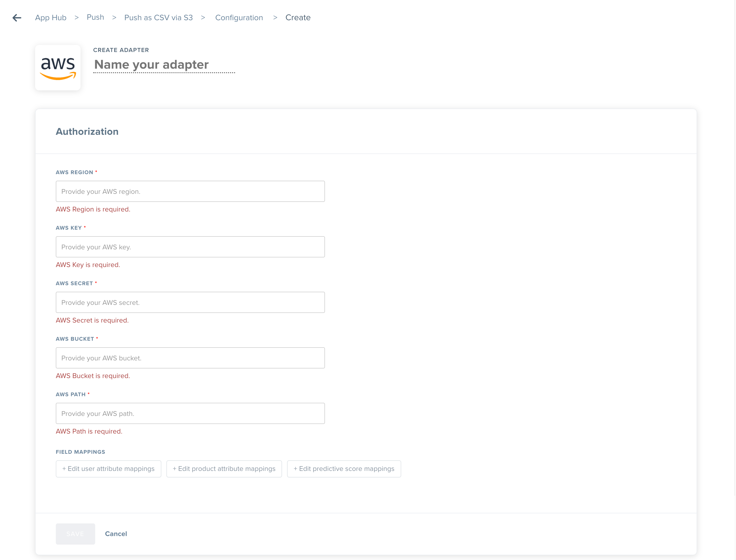Go to Push breadcrumb link

tap(95, 17)
